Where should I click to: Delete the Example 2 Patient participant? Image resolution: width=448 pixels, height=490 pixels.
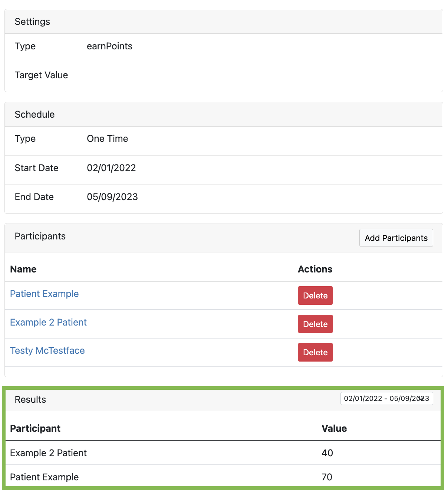pos(315,324)
